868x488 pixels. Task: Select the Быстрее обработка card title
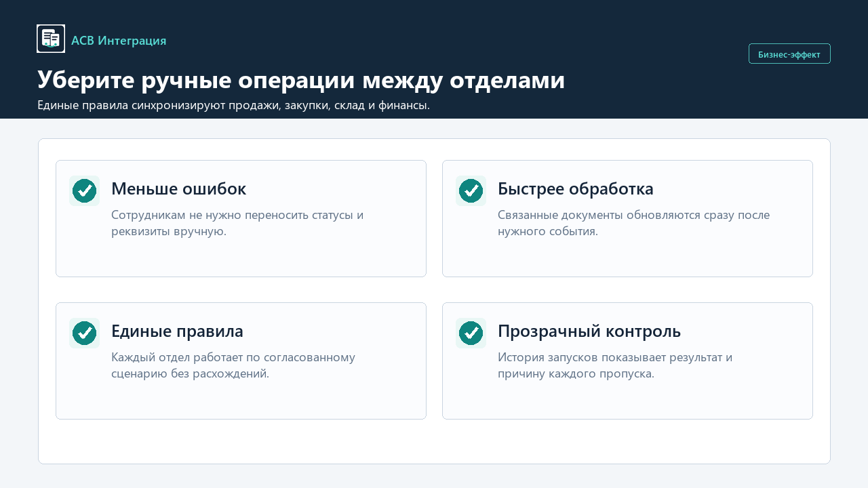tap(576, 188)
